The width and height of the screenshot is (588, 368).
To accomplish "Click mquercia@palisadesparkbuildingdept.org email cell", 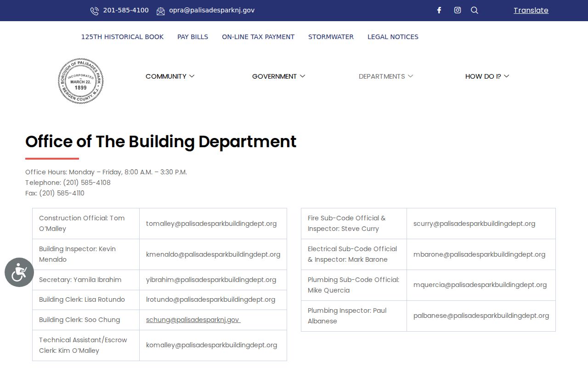I will 481,285.
